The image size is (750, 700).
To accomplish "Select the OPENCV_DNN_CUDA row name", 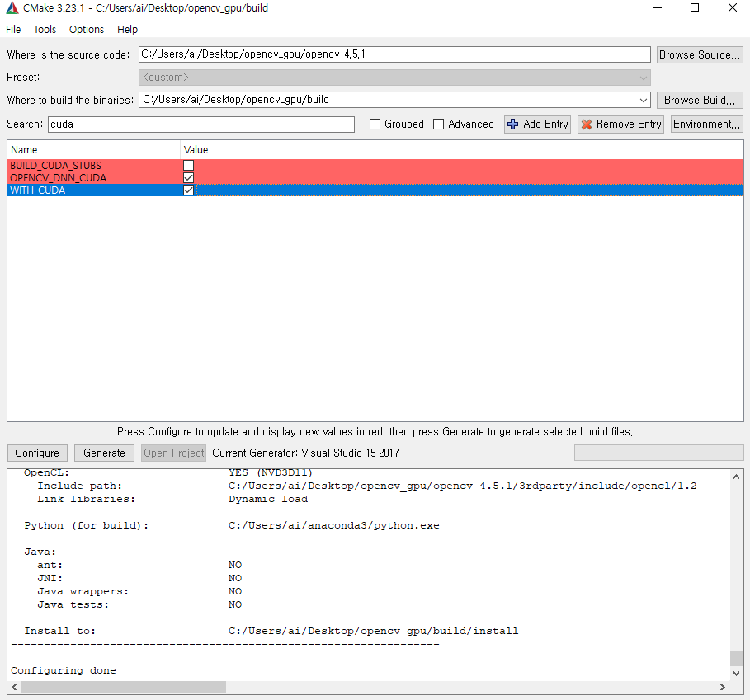I will coord(58,178).
